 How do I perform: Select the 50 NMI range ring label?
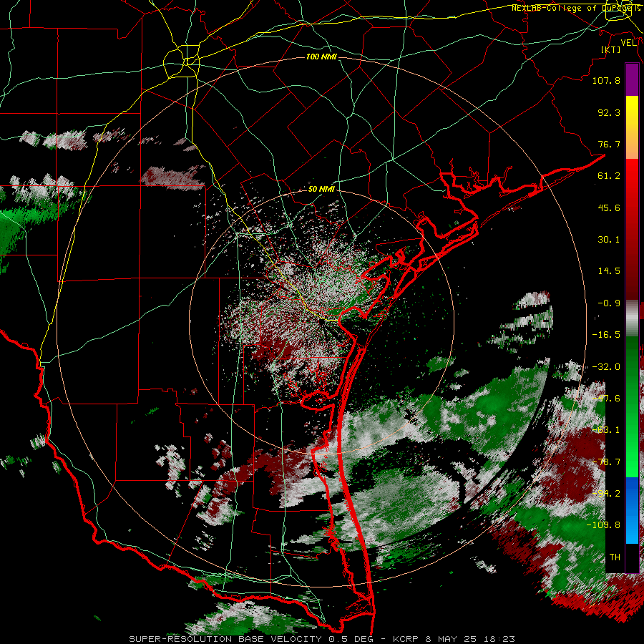(x=321, y=189)
